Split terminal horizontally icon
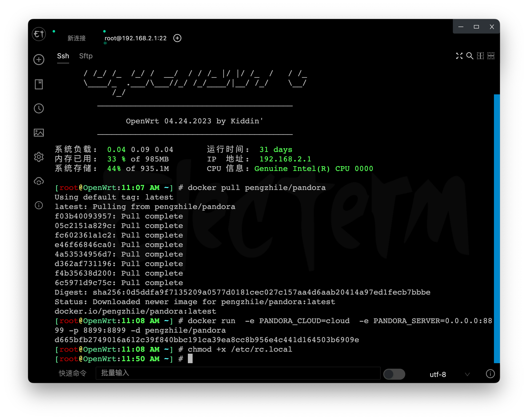The width and height of the screenshot is (528, 420). pos(491,56)
